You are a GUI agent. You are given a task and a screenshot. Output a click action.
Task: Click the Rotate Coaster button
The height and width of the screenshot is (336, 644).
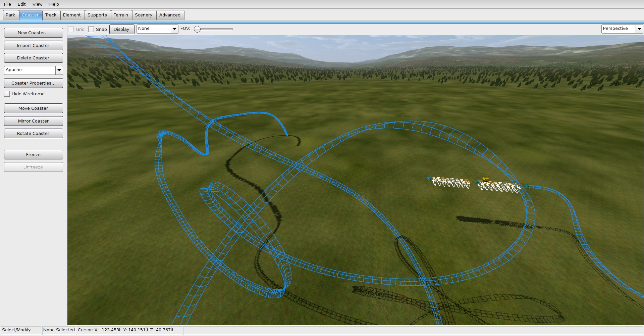click(x=33, y=134)
